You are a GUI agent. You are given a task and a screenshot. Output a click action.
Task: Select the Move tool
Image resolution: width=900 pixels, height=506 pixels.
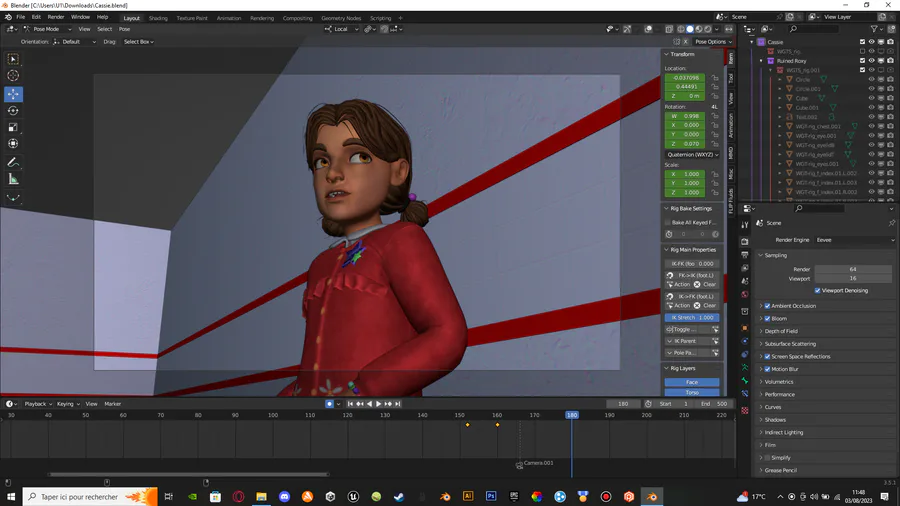click(13, 94)
